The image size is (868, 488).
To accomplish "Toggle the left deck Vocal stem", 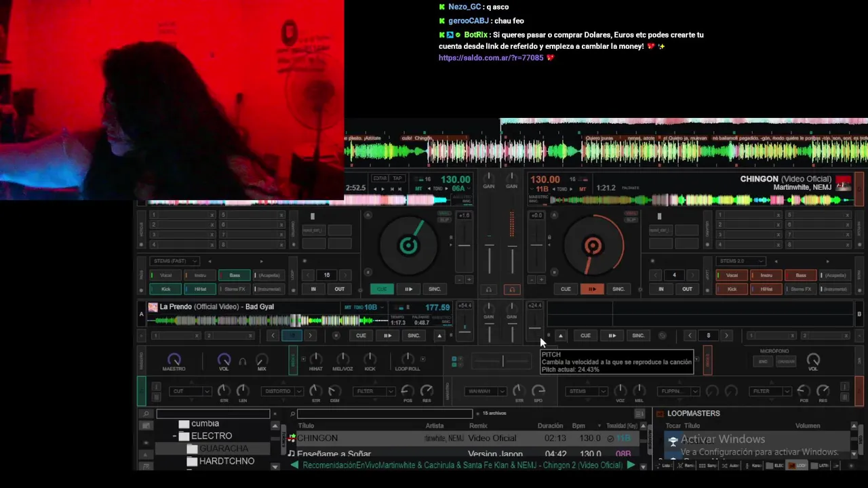I will pos(165,275).
